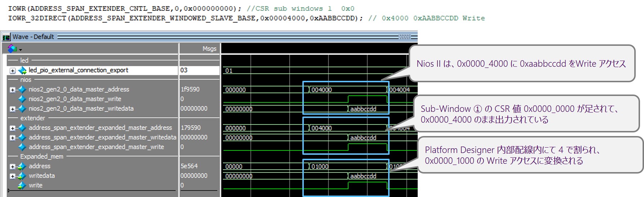
Task: Click the Wave window icon in title bar
Action: coord(6,37)
